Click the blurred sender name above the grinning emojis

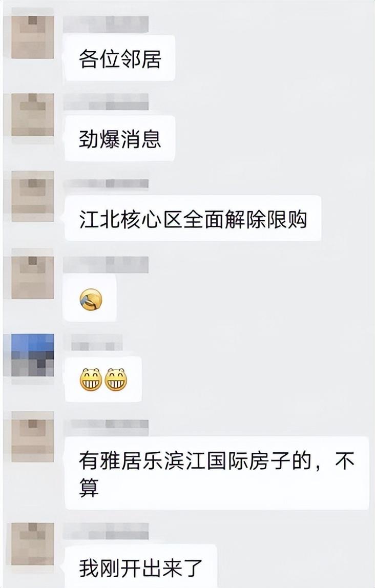pos(97,343)
